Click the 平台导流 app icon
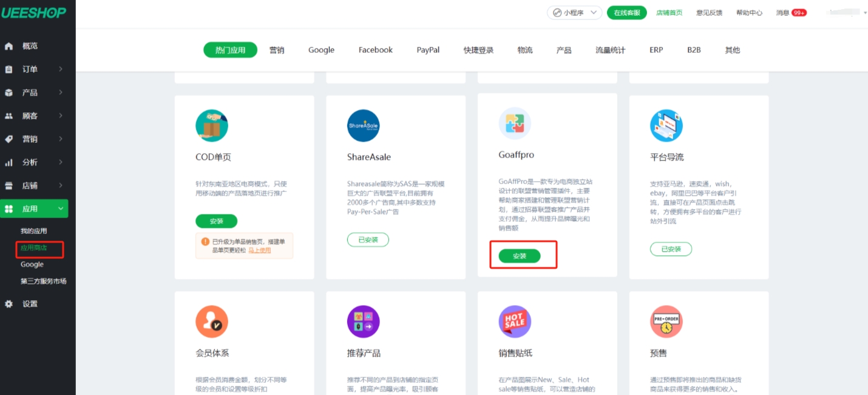This screenshot has height=395, width=868. (666, 126)
